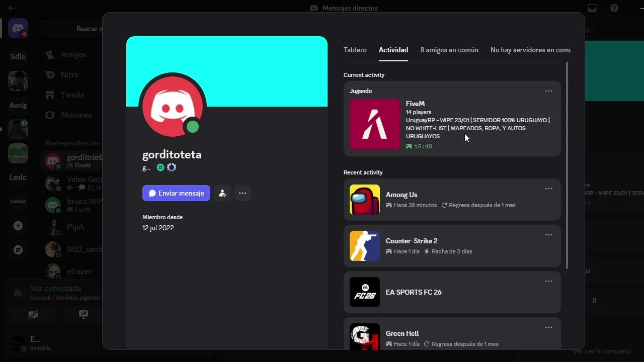This screenshot has height=362, width=644.
Task: Click the Among Us game icon
Action: [x=365, y=200]
